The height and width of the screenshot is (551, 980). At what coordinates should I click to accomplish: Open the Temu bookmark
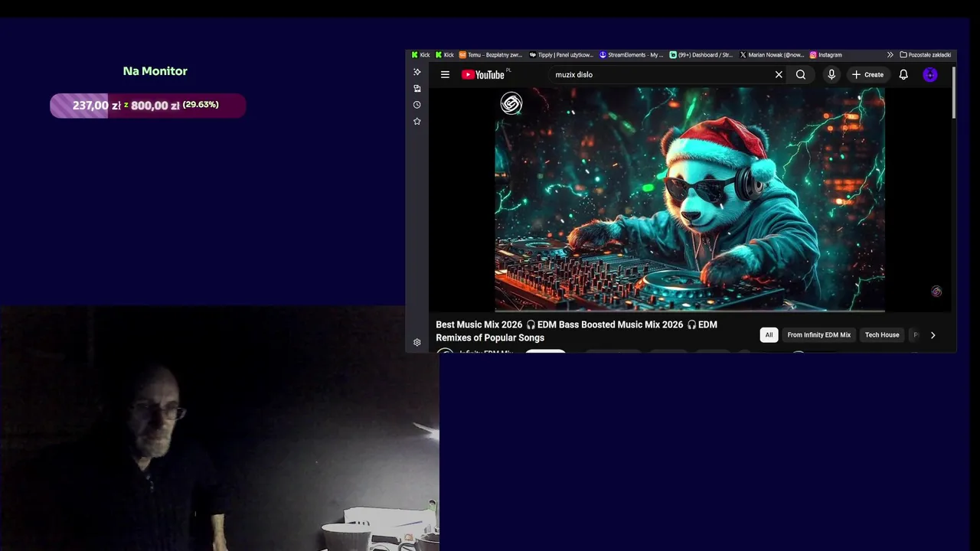(x=491, y=55)
